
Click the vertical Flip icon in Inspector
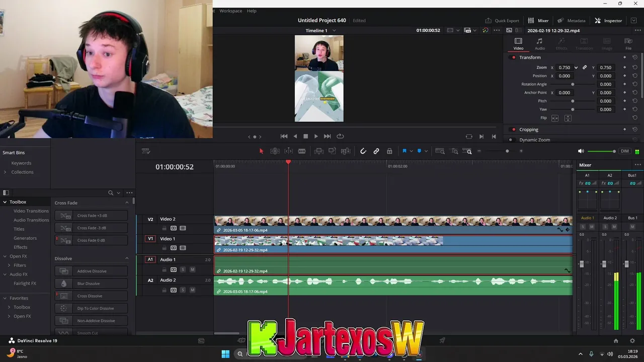568,118
